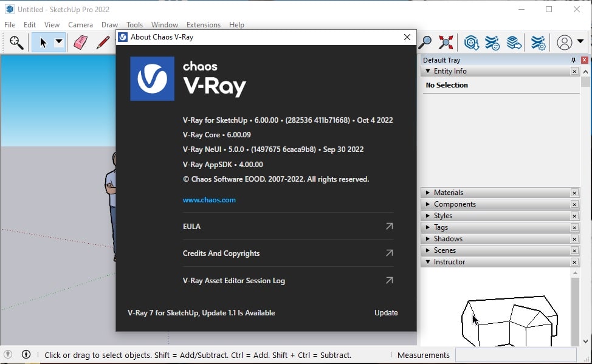Open the View menu
This screenshot has width=592, height=364.
tap(52, 24)
